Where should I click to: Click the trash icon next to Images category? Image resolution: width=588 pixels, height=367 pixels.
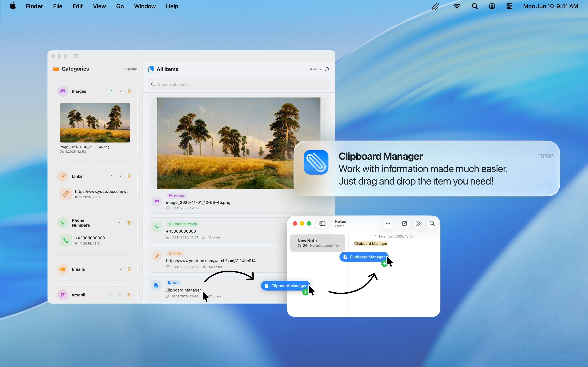click(x=129, y=91)
